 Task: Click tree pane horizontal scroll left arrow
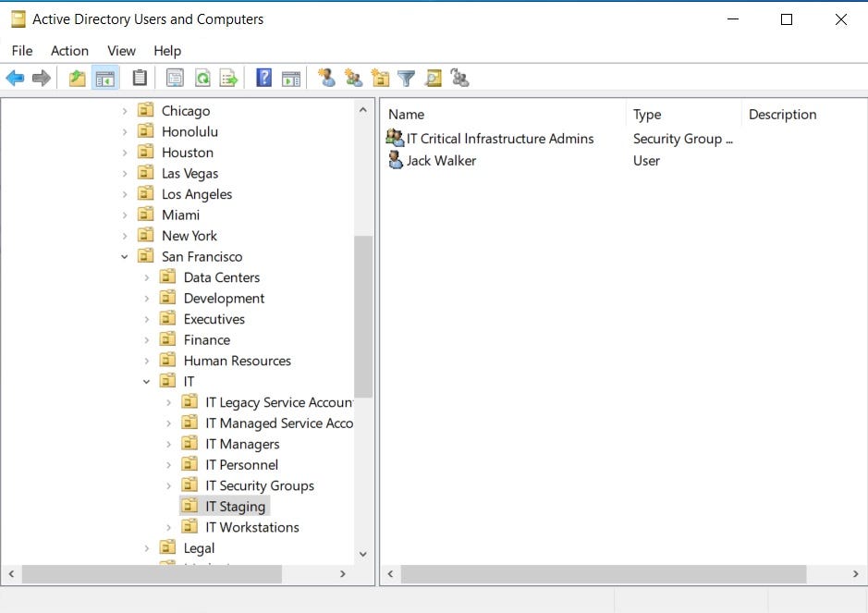[11, 574]
